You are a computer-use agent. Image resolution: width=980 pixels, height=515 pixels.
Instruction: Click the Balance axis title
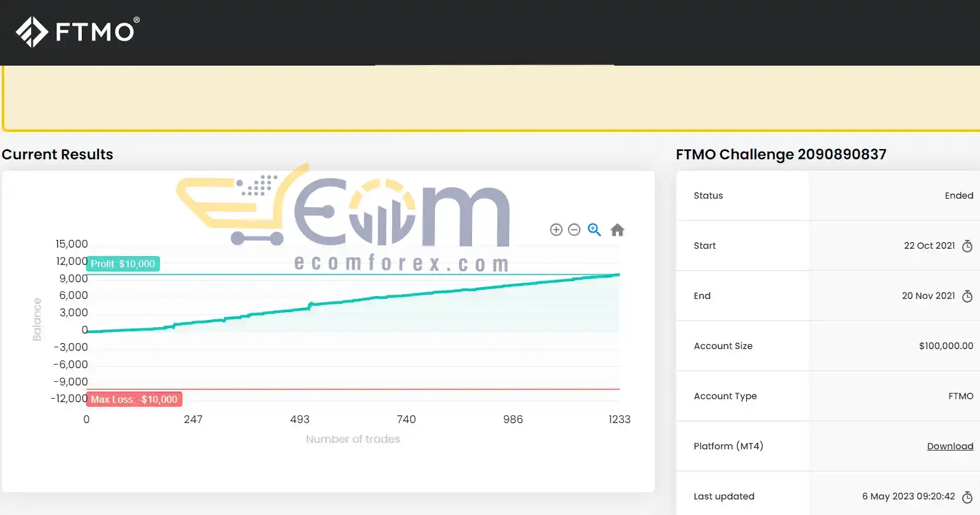click(37, 319)
